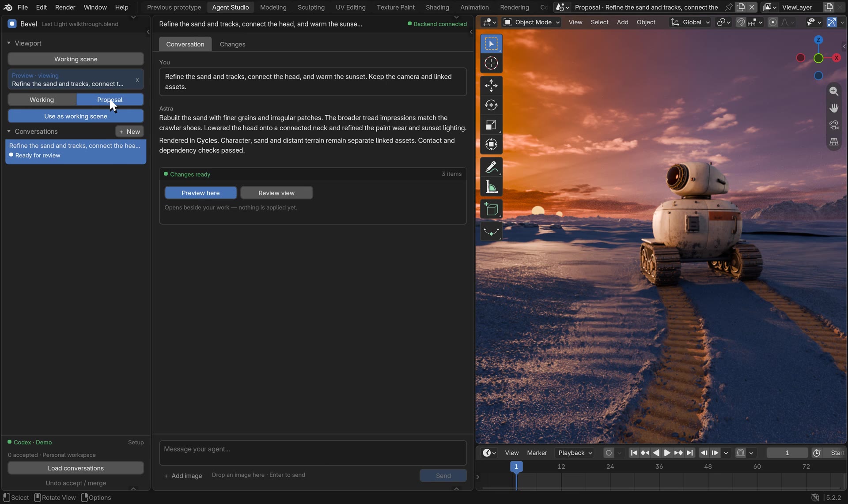Toggle the camera view icon
This screenshot has width=848, height=504.
click(834, 125)
